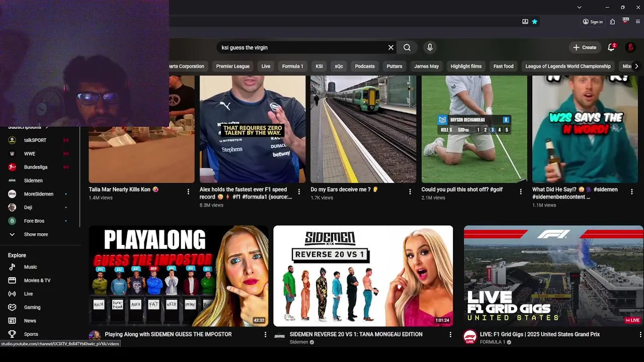Open the browser tab list chevron
644x362 pixels.
tap(579, 8)
